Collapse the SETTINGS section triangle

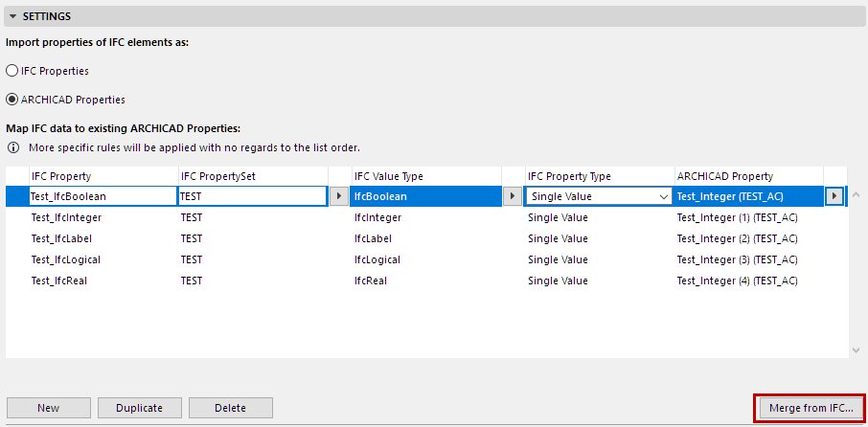13,16
